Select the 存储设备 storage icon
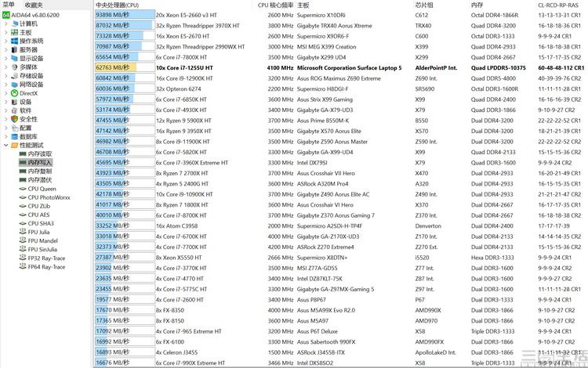 (15, 76)
